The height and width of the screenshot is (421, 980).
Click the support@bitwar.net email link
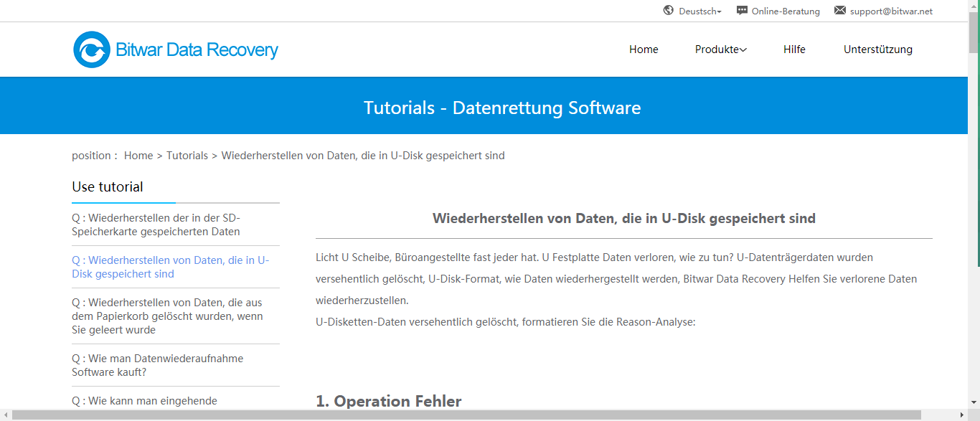pyautogui.click(x=891, y=11)
